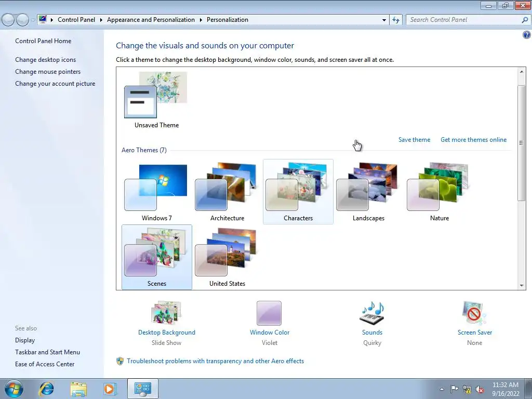Click the network tray icon
Viewport: 532px width, 399px height.
tap(467, 389)
